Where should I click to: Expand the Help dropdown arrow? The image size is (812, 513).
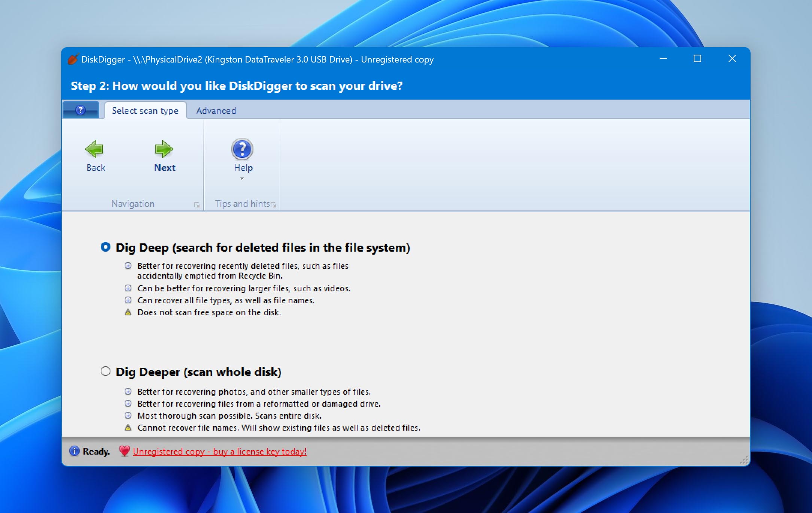click(242, 179)
